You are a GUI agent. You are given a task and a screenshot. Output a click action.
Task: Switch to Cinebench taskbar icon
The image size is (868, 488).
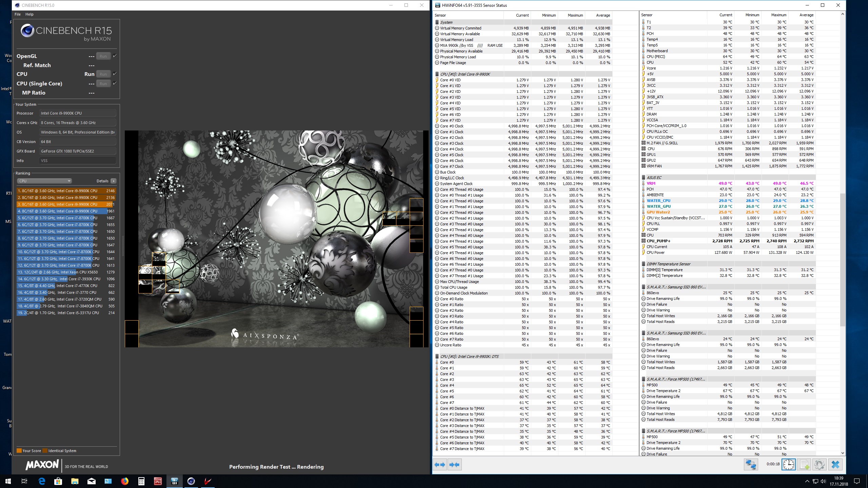(x=191, y=481)
